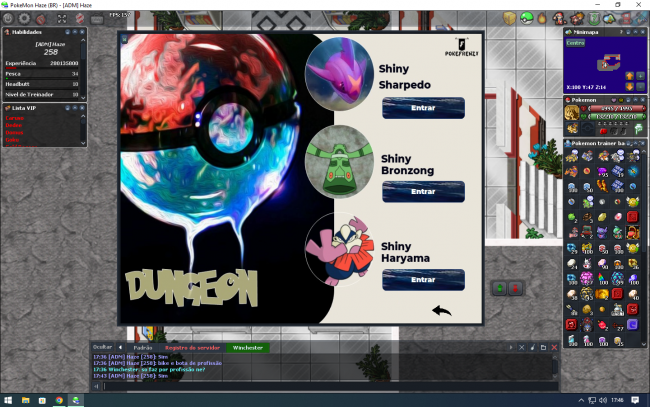The height and width of the screenshot is (407, 650).
Task: Click the Ocultar chat button
Action: point(102,347)
